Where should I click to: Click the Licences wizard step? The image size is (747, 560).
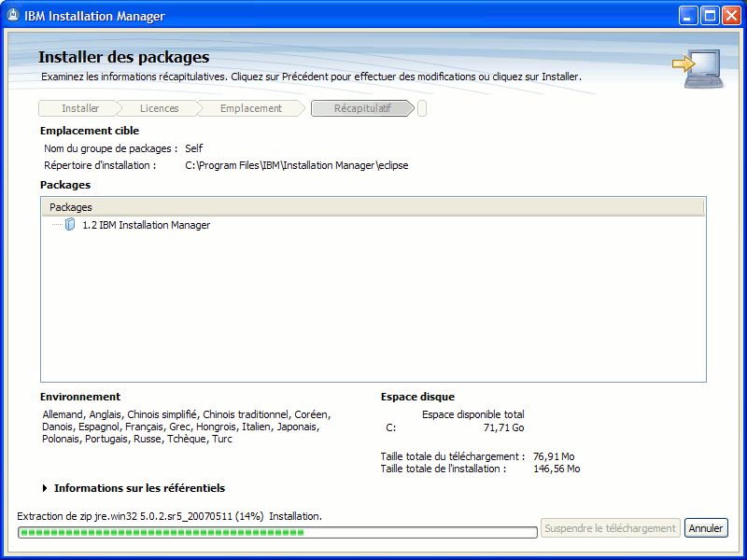159,108
